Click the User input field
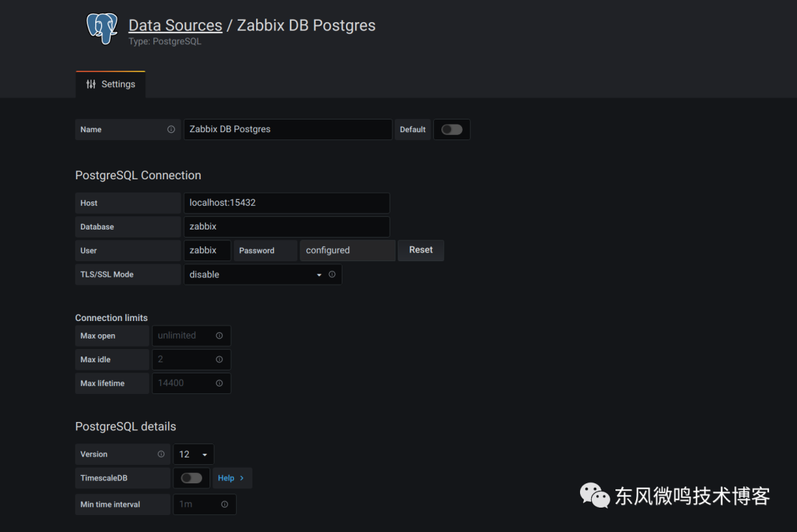This screenshot has width=797, height=532. (207, 250)
